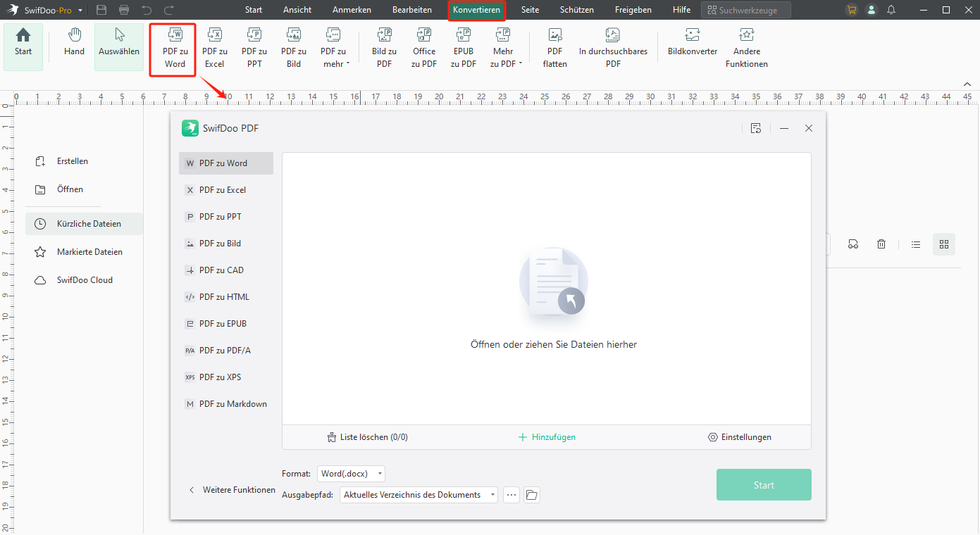
Task: Activate the Auswählen cursor tool
Action: (x=119, y=46)
